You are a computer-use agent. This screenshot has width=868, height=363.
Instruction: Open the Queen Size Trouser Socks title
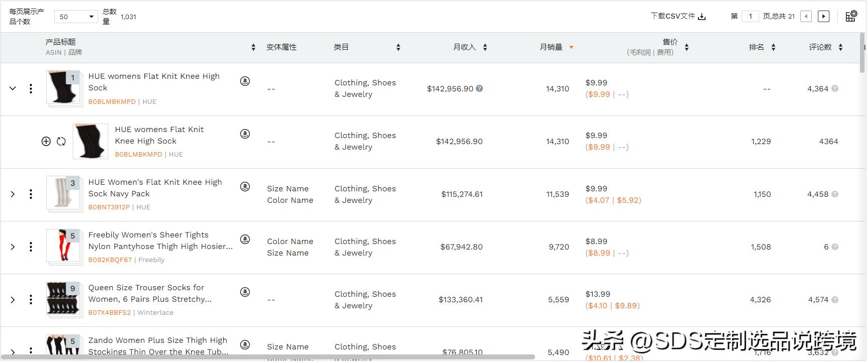[150, 293]
